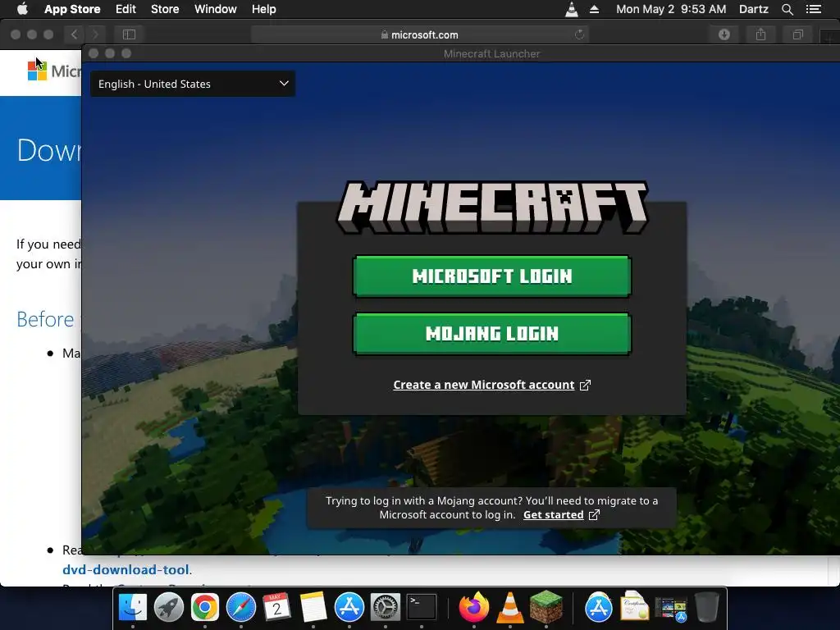Open App Store icon right of Dock divider
This screenshot has height=630, width=840.
(x=598, y=608)
